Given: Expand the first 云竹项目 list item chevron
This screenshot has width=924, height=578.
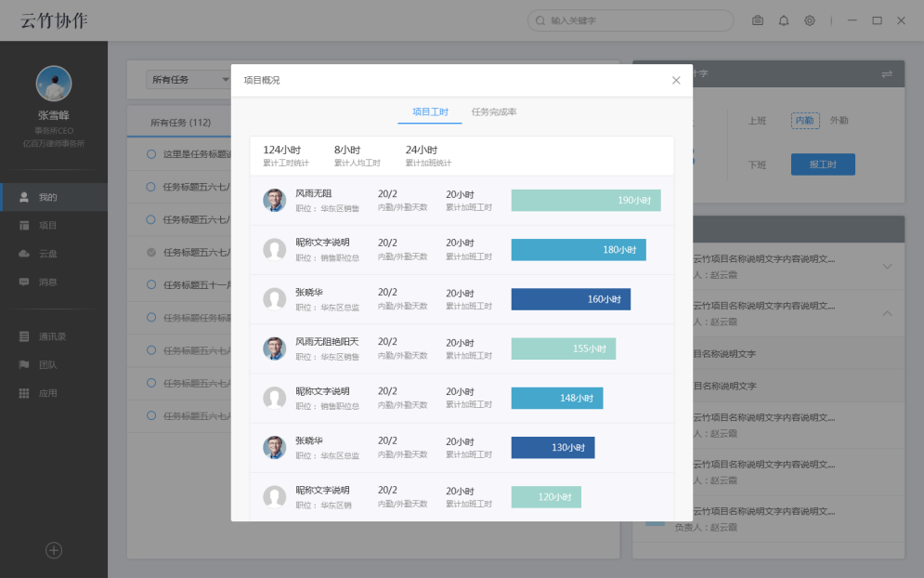Looking at the screenshot, I should (x=887, y=267).
